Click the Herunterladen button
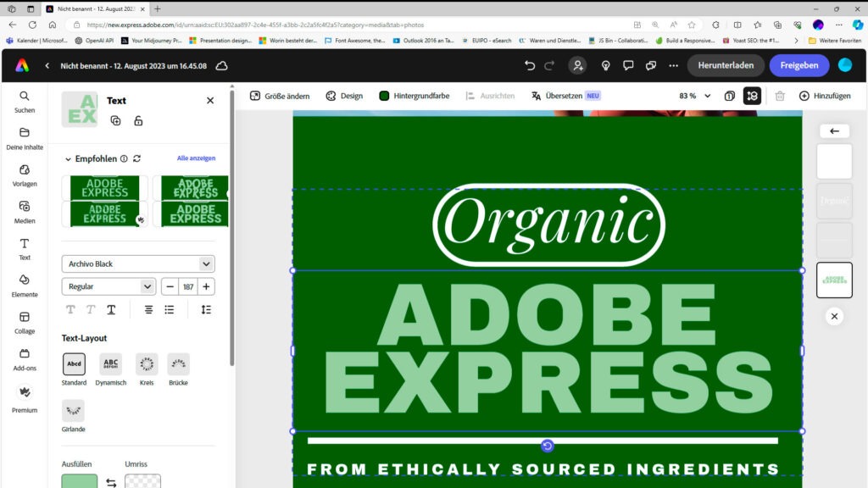Screen dimensions: 868x488 tap(726, 65)
